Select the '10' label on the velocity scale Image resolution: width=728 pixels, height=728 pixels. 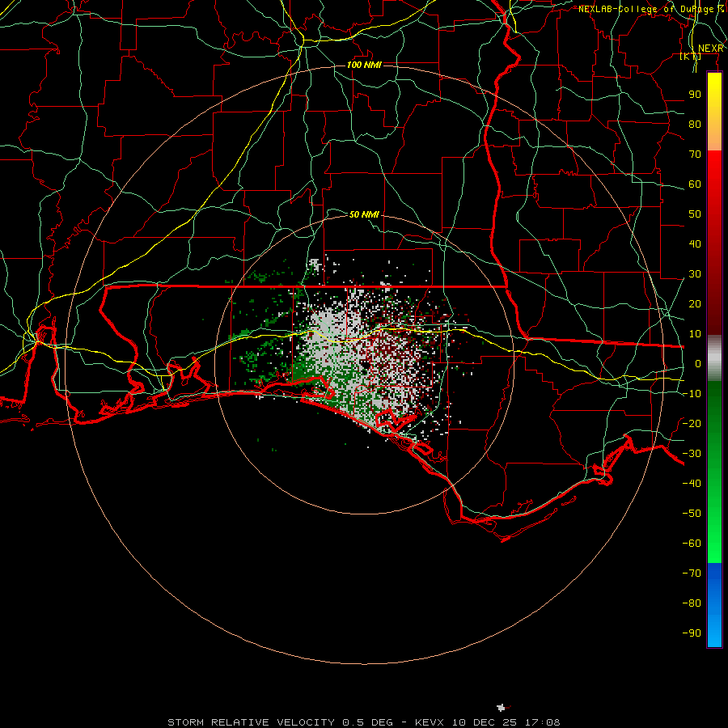click(x=695, y=334)
